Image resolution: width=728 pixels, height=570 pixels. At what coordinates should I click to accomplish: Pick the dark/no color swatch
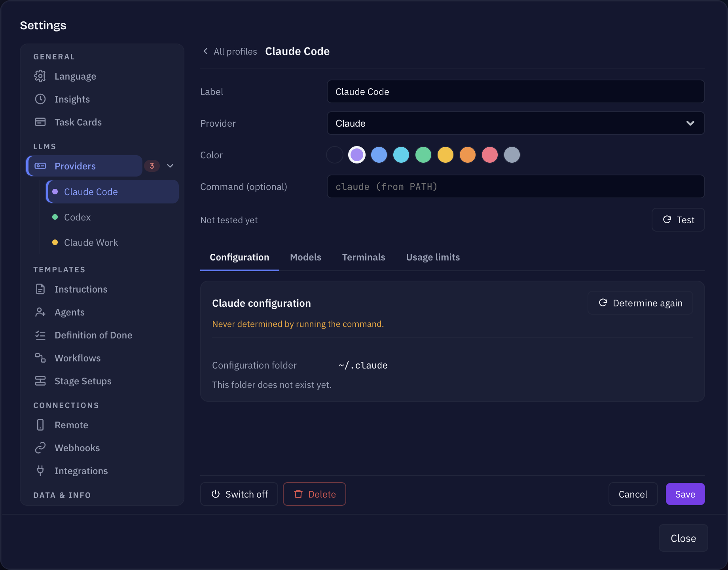pyautogui.click(x=335, y=155)
